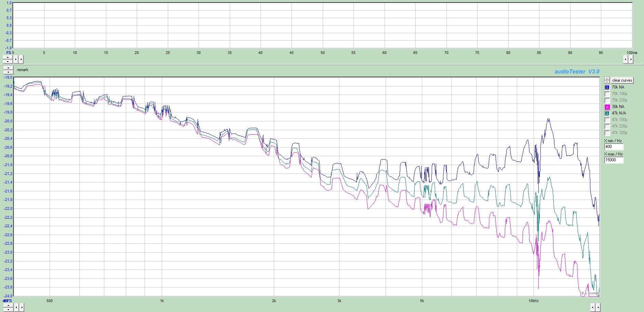Click right arrow at spectrum plot's bottom right
Image resolution: width=644 pixels, height=312 pixels.
[598, 308]
